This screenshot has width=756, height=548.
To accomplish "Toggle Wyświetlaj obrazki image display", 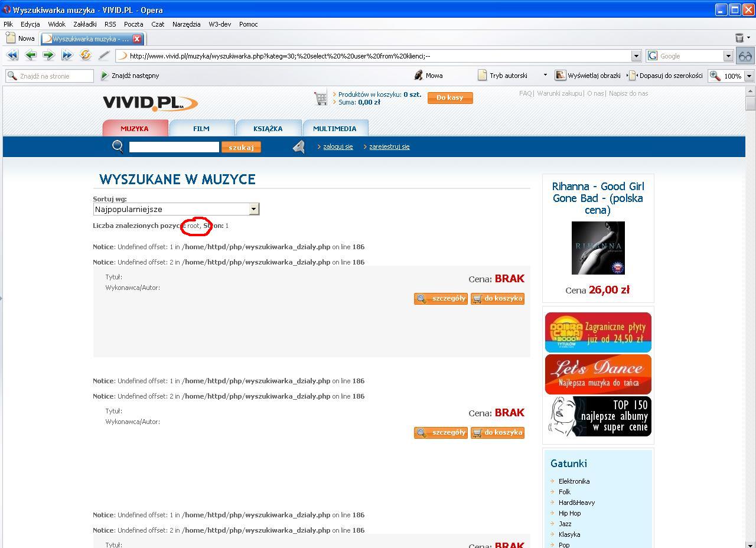I will tap(588, 76).
